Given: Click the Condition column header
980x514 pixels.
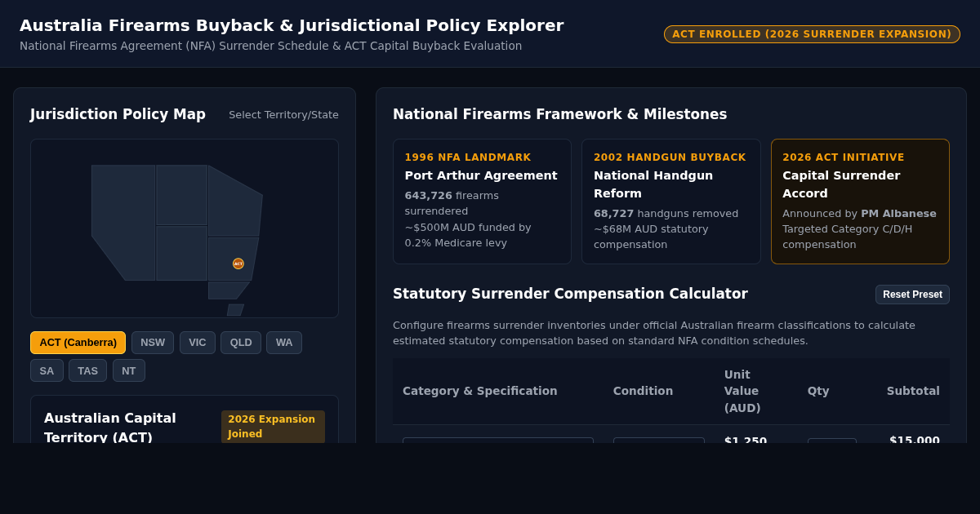Looking at the screenshot, I should [644, 391].
